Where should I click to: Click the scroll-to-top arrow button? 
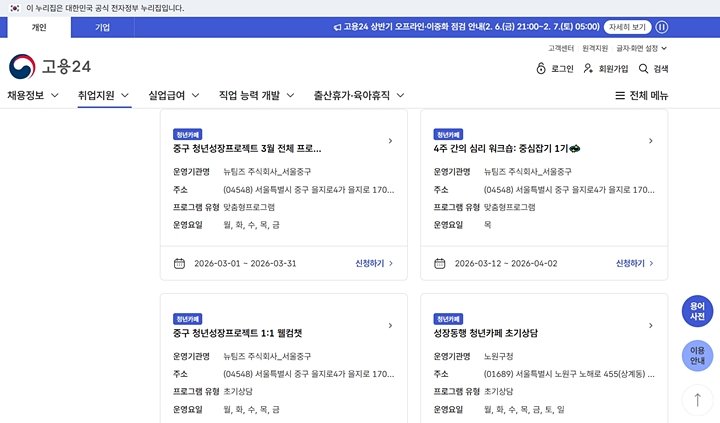pos(697,400)
